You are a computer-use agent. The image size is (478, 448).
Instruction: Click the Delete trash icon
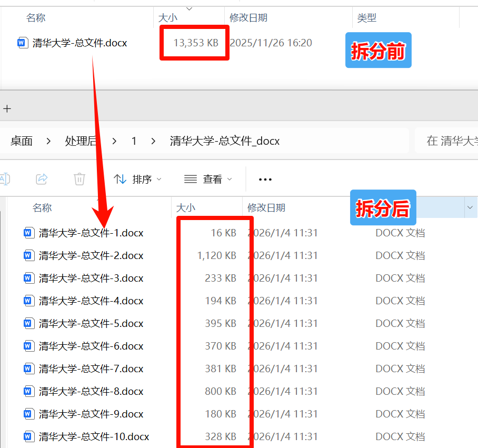(x=79, y=179)
